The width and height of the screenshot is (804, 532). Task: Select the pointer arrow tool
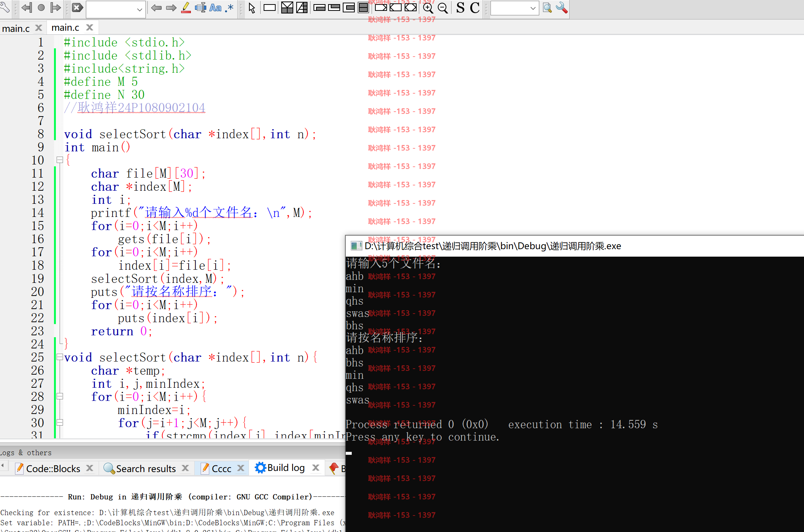252,8
